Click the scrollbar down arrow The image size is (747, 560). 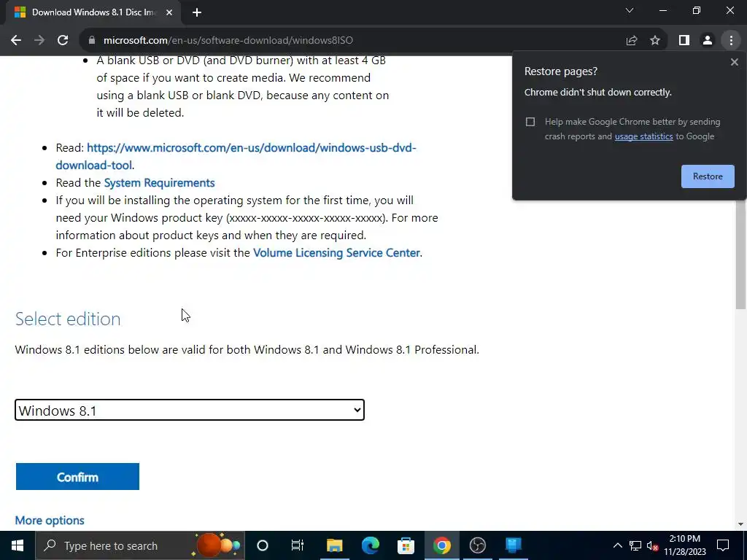tap(740, 524)
